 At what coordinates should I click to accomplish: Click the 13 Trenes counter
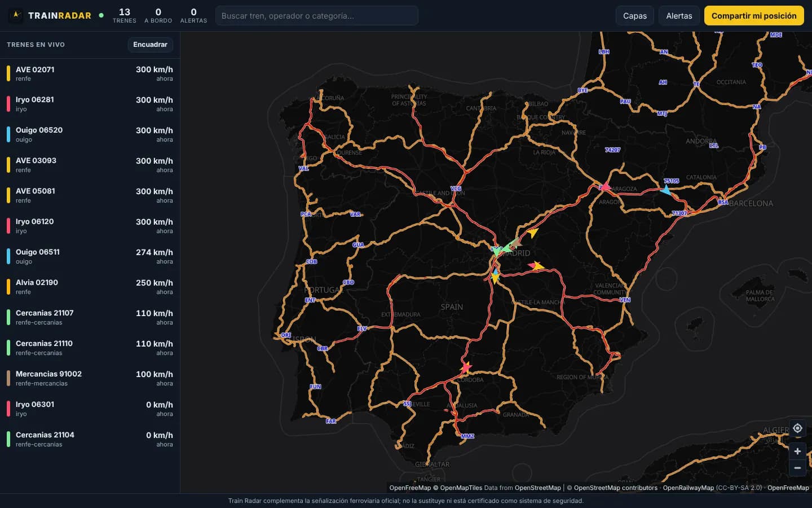click(125, 16)
